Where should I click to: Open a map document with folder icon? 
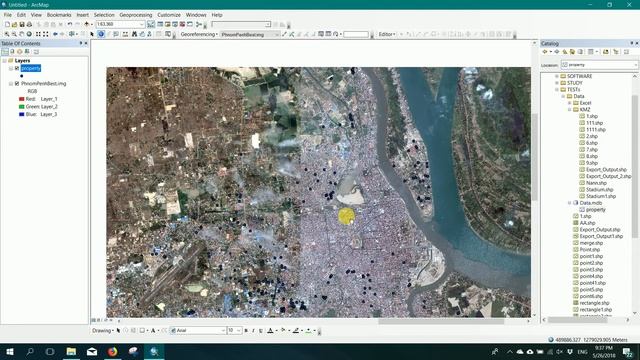click(x=15, y=24)
